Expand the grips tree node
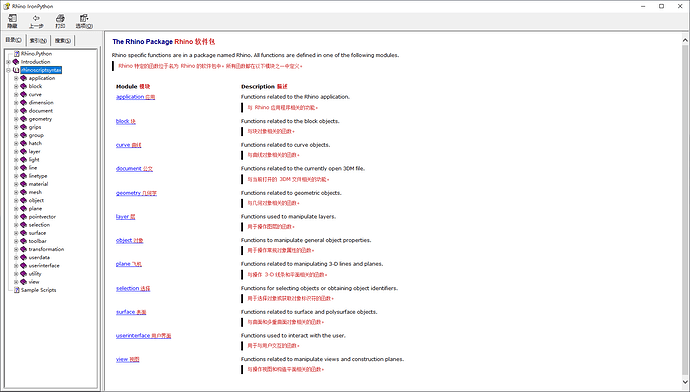Screen dimensions: 690x392 click(16, 127)
